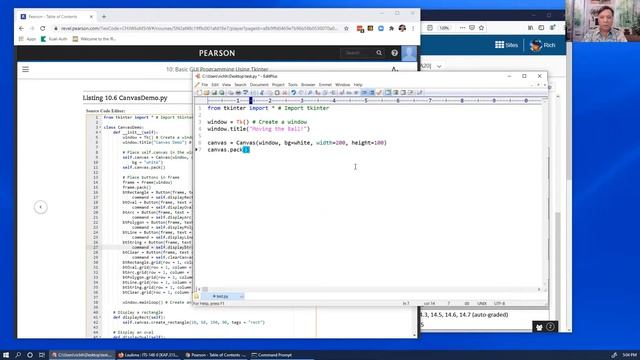Viewport: 640px width, 360px height.
Task: Click Firefox page actions three dots
Action: coord(462,28)
